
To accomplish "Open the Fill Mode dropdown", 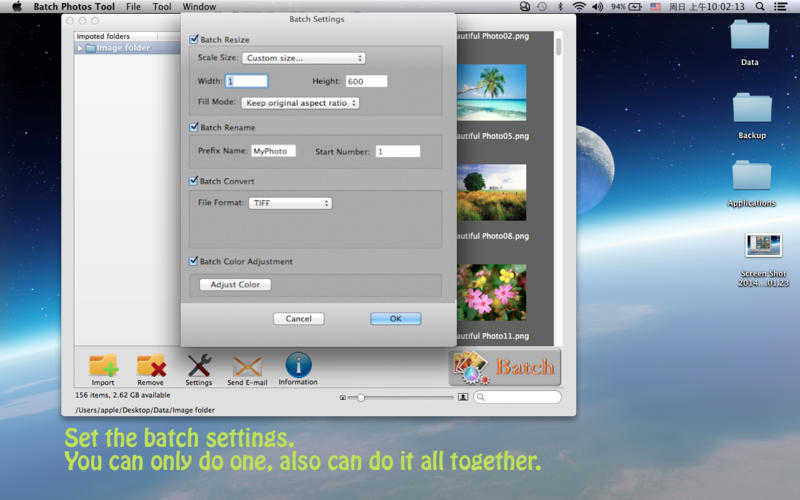I will point(300,103).
